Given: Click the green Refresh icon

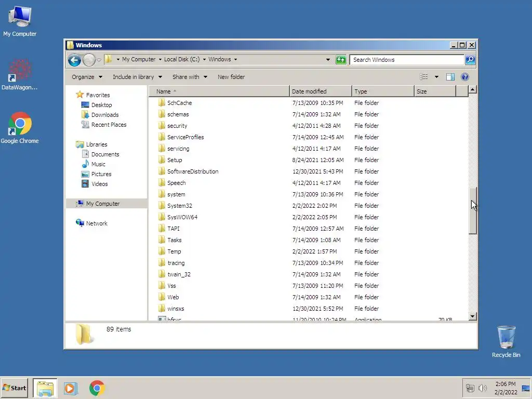Looking at the screenshot, I should pyautogui.click(x=341, y=60).
